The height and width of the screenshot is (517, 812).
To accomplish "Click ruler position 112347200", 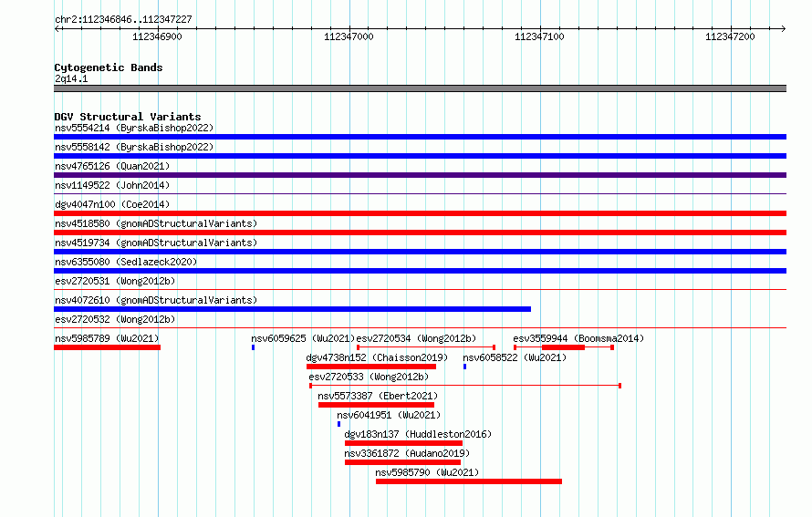I will pos(730,36).
